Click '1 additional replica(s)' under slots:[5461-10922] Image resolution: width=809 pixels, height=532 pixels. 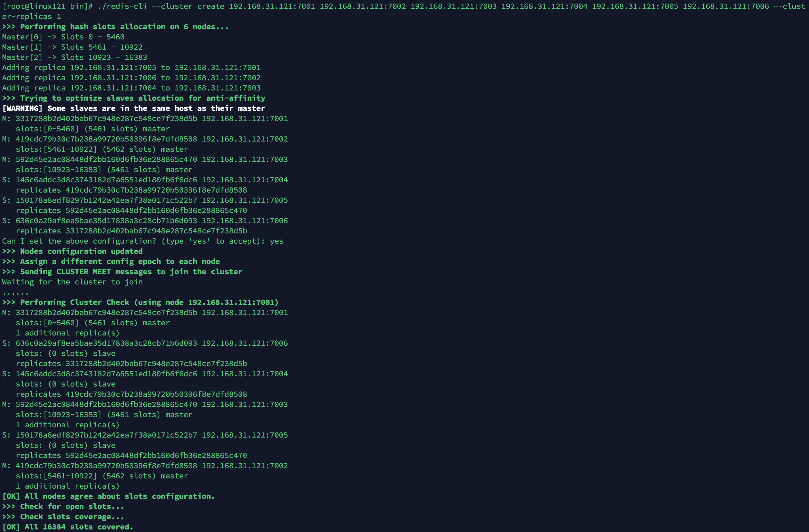tap(68, 486)
